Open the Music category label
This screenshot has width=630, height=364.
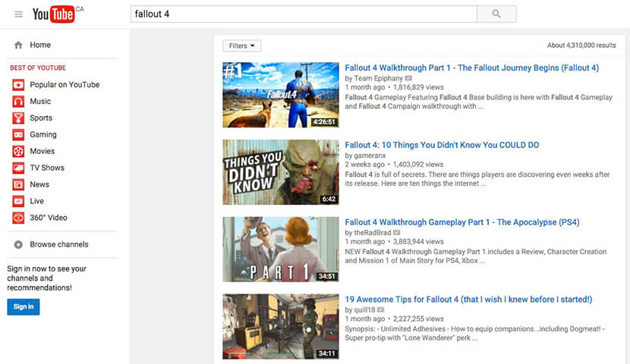coord(40,102)
